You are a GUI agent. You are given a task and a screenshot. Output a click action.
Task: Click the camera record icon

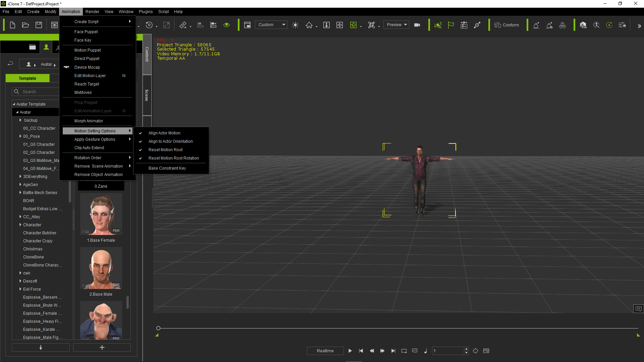click(417, 25)
